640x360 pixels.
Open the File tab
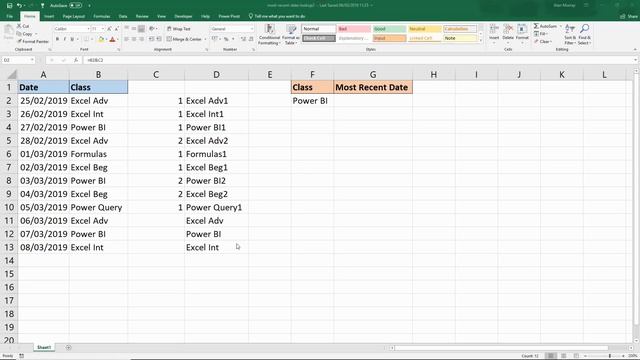click(9, 16)
